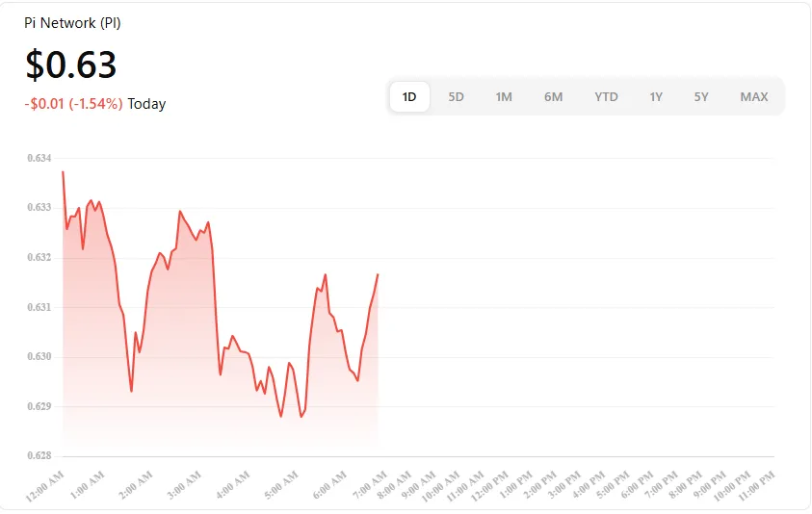Show the MAX range chart
This screenshot has width=812, height=514.
click(754, 97)
